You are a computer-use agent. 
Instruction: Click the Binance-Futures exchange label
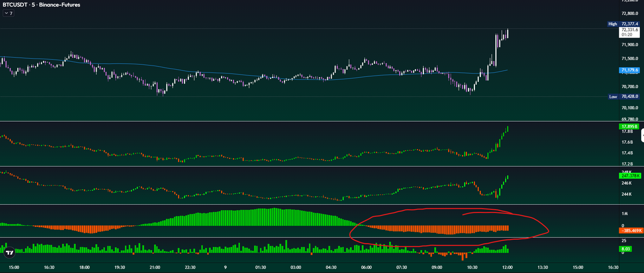tap(57, 4)
